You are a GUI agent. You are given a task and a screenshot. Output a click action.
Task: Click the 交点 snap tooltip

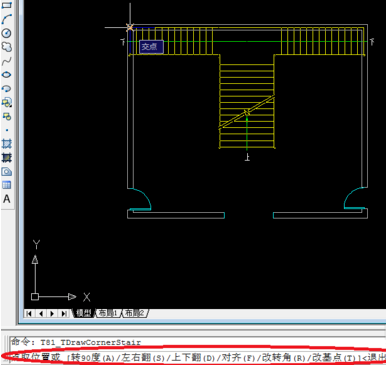(151, 47)
